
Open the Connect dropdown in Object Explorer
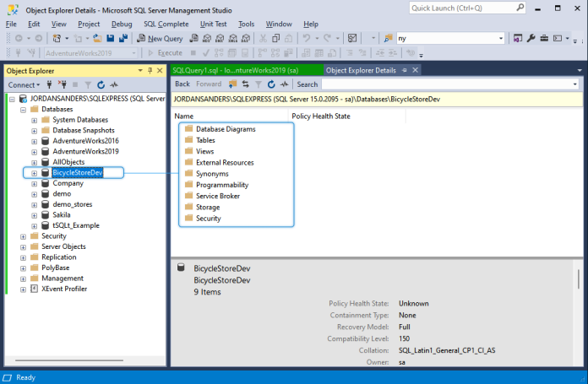tap(24, 85)
